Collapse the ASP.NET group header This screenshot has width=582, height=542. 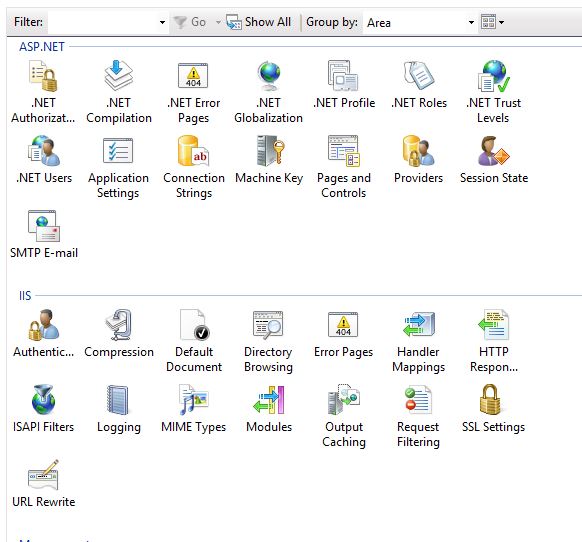pyautogui.click(x=42, y=47)
